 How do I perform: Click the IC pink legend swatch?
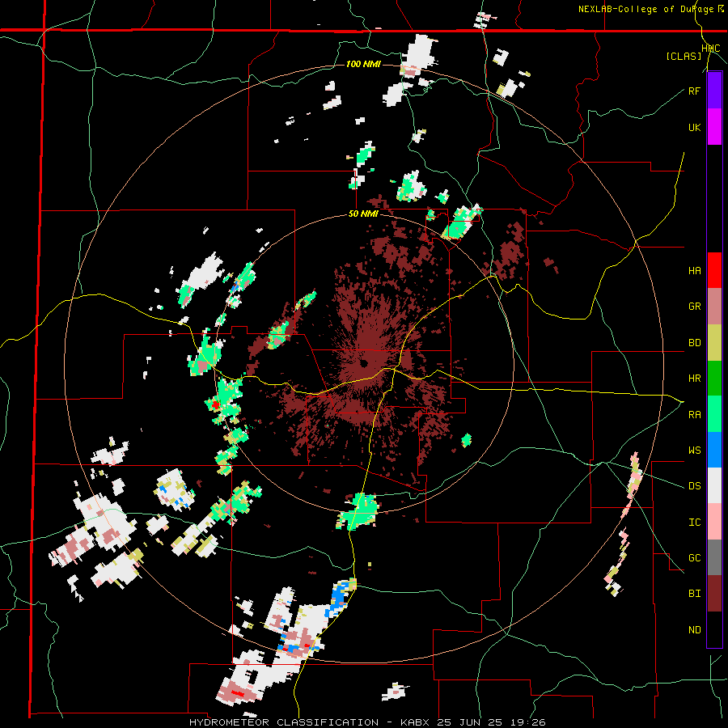click(714, 522)
